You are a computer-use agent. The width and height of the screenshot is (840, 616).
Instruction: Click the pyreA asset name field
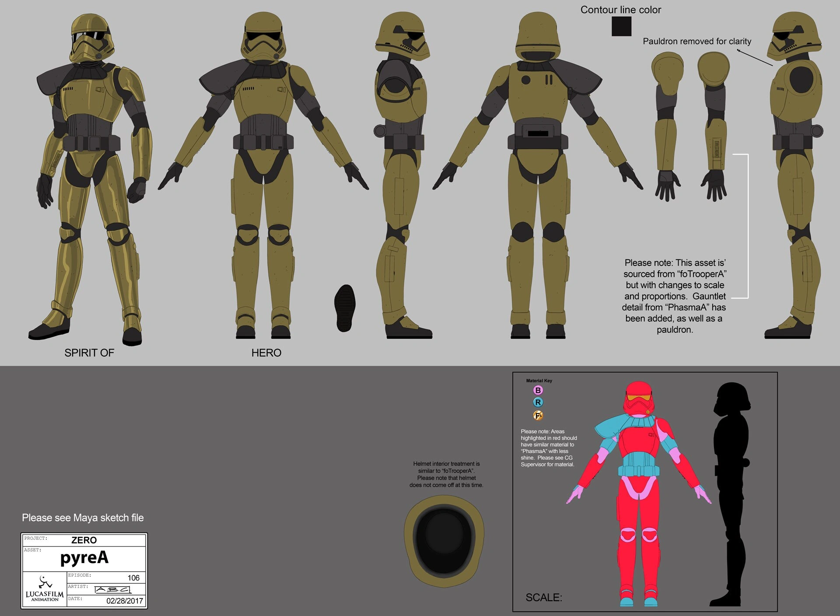point(84,559)
